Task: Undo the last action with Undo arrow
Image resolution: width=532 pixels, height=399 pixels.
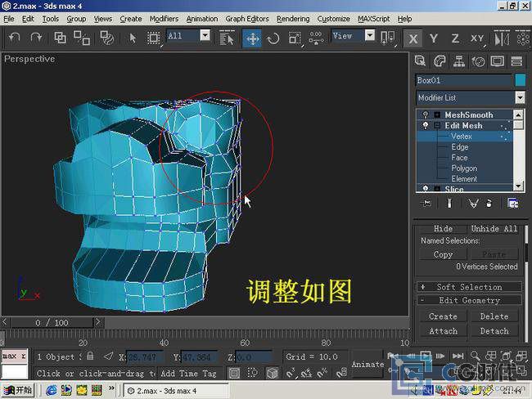Action: tap(14, 38)
